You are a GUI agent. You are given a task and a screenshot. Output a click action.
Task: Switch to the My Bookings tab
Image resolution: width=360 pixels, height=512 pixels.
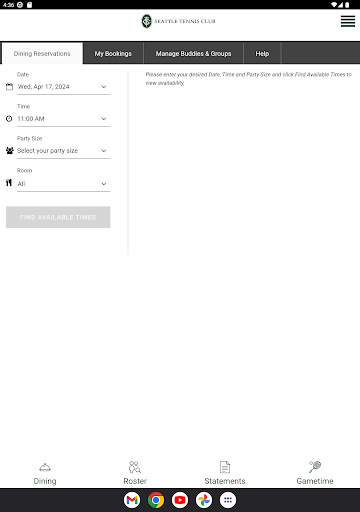pyautogui.click(x=113, y=53)
